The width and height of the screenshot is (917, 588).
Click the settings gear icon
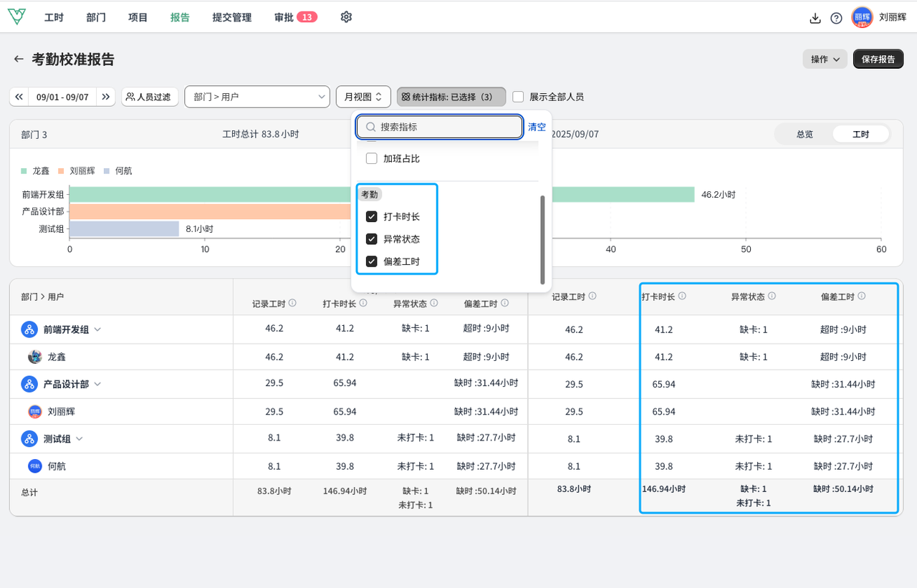(346, 17)
